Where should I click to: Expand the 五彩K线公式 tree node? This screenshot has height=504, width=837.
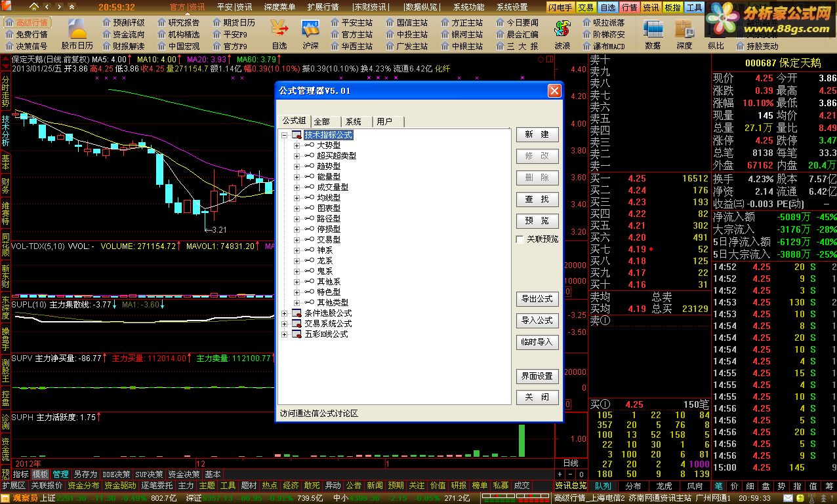click(285, 334)
